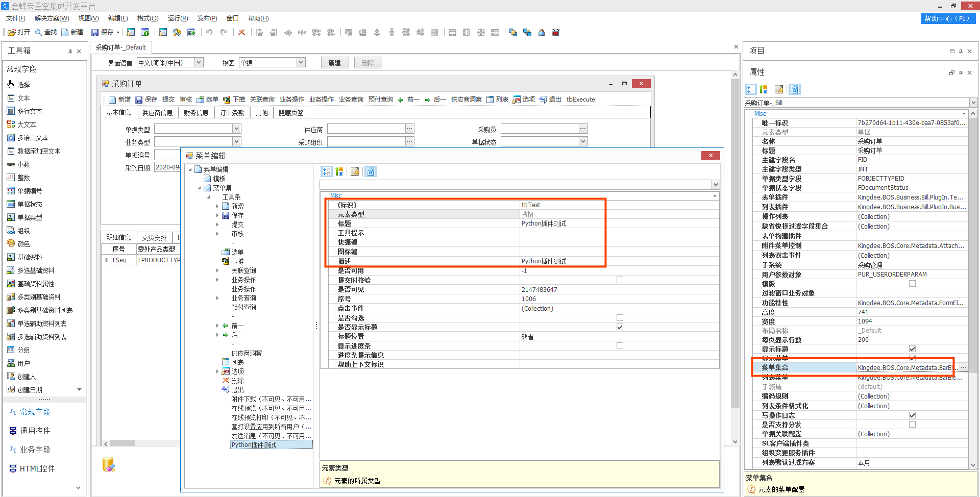The width and height of the screenshot is (980, 497).
Task: Open 帮助中心 (F1) button
Action: (x=948, y=18)
